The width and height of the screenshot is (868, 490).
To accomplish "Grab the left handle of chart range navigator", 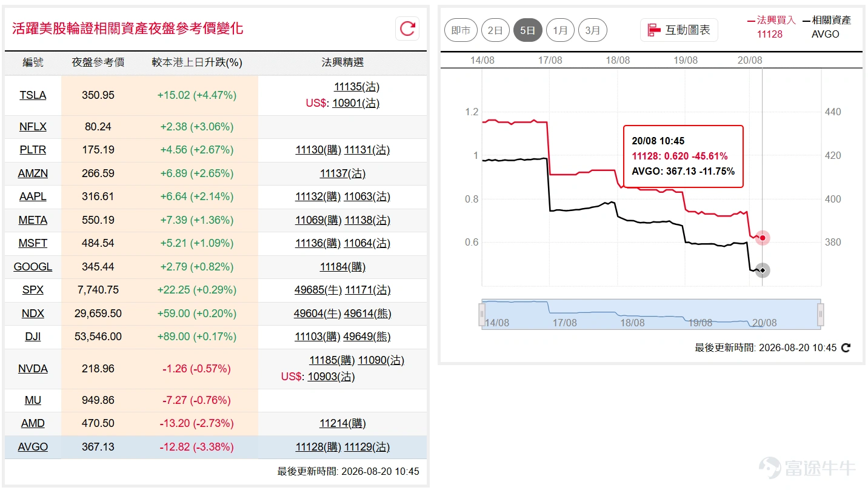I will pos(482,314).
